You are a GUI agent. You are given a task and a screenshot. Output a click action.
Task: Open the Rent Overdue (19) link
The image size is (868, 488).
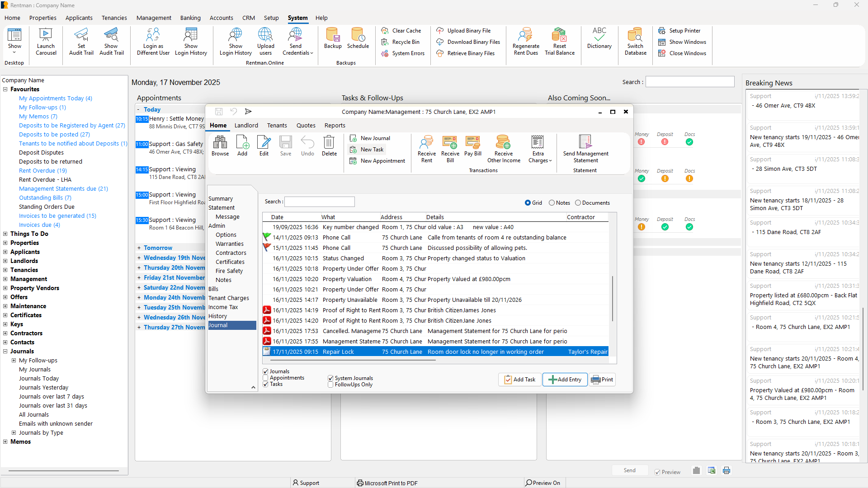tap(43, 170)
